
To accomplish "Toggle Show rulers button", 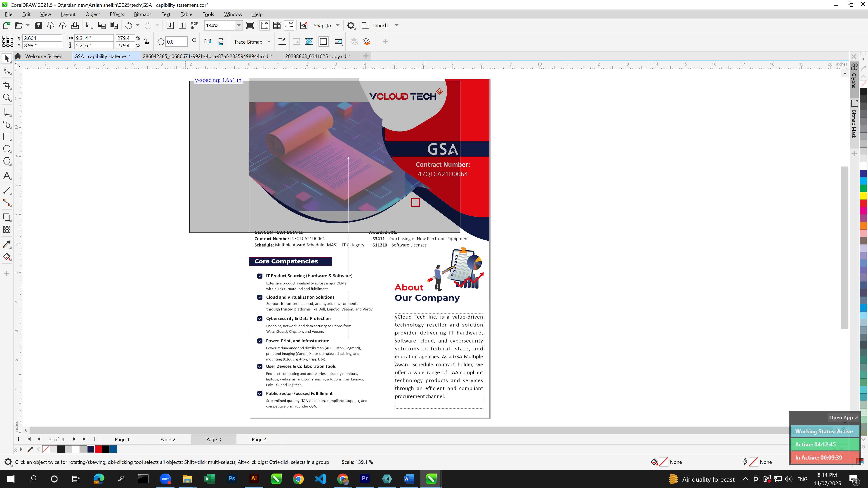I will [x=264, y=25].
